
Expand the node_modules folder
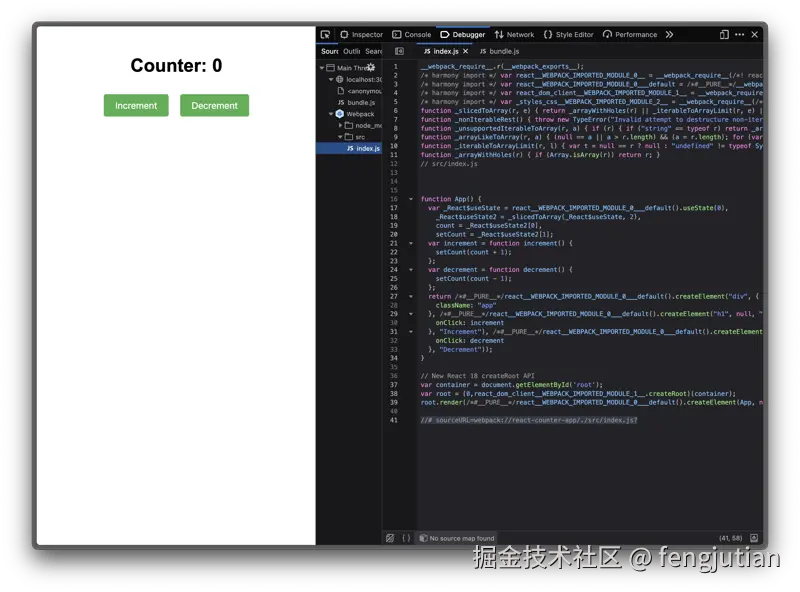(x=340, y=125)
